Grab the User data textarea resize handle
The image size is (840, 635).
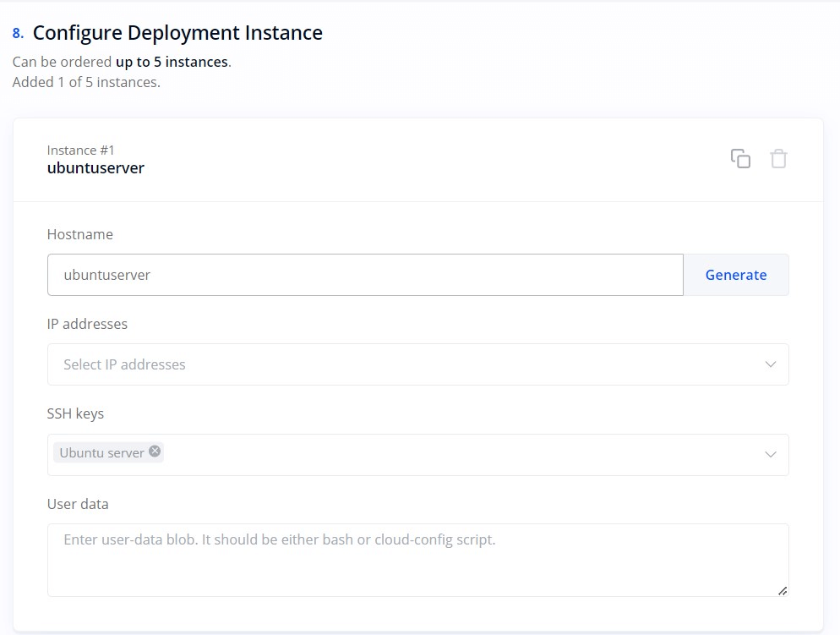[783, 590]
